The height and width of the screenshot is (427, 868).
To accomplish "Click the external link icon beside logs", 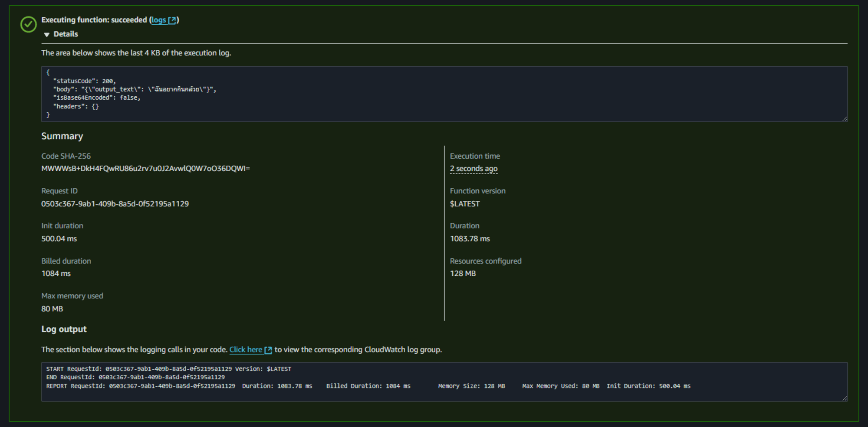I will (x=172, y=20).
